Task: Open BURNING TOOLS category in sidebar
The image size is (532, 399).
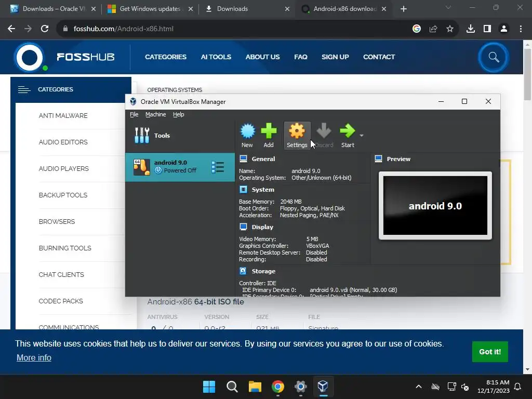Action: pyautogui.click(x=65, y=248)
